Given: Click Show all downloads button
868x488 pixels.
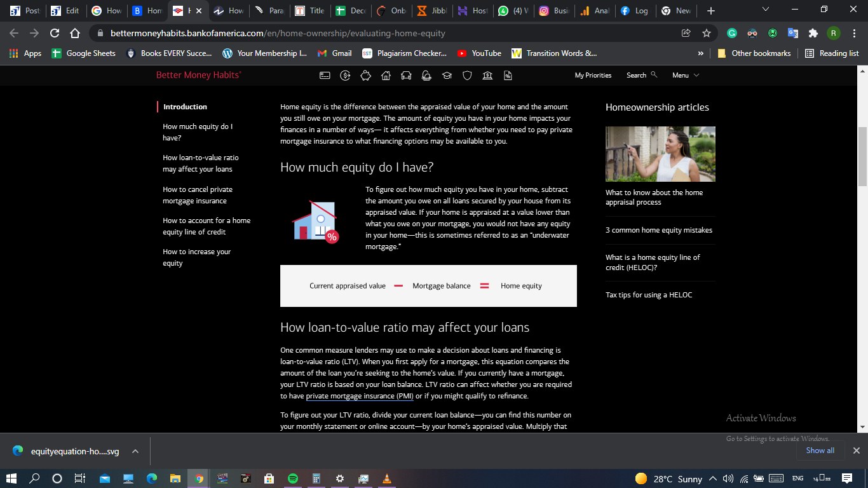Looking at the screenshot, I should (820, 451).
